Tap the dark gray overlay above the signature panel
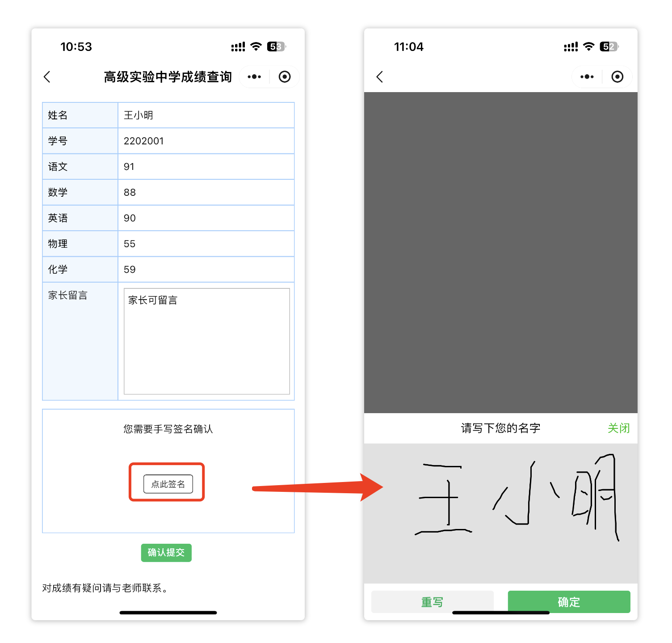The height and width of the screenshot is (643, 672). pyautogui.click(x=500, y=252)
